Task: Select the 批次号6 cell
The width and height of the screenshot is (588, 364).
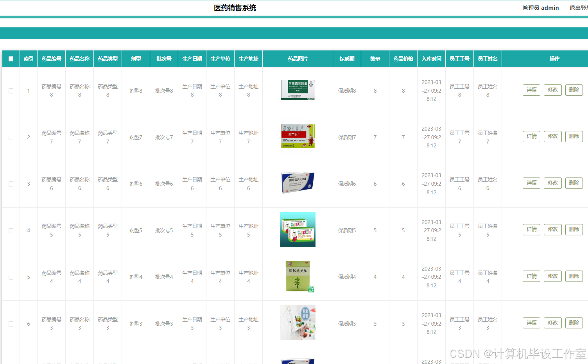Action: 164,184
